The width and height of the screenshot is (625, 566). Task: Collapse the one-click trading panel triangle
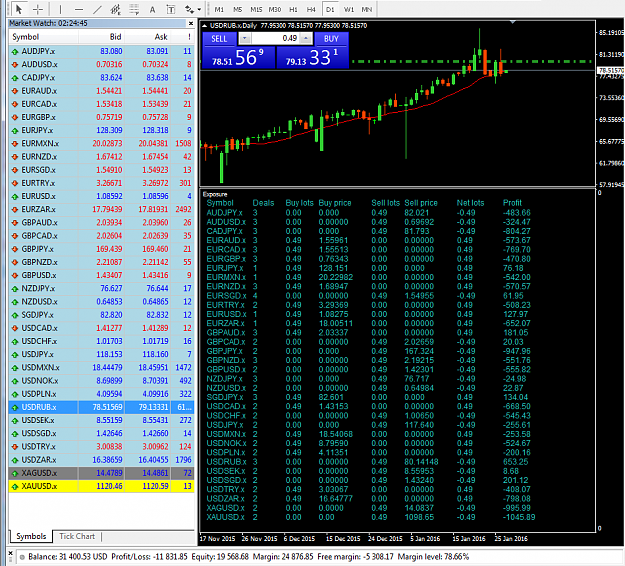click(x=204, y=26)
